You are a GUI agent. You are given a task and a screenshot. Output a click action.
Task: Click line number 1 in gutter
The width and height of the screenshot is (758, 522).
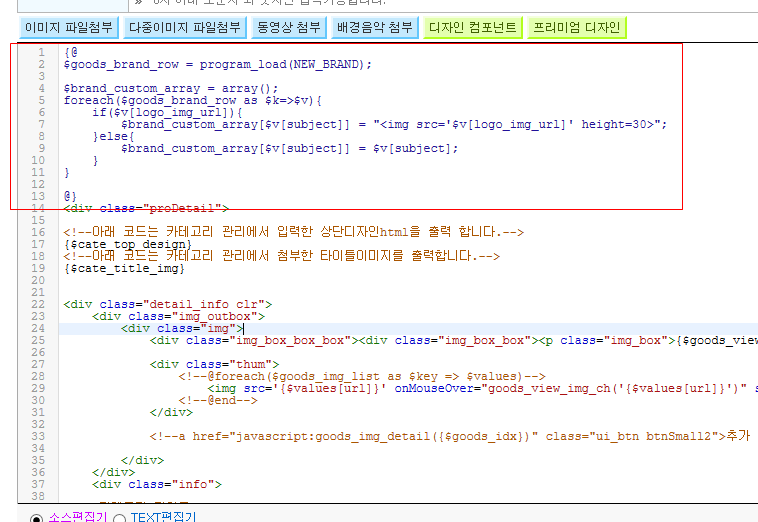coord(42,52)
